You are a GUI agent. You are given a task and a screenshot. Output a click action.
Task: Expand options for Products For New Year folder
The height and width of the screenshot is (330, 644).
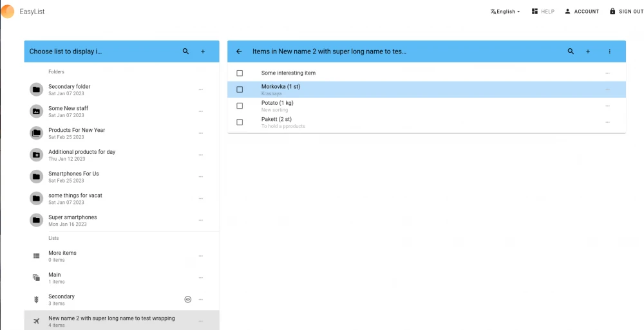201,133
